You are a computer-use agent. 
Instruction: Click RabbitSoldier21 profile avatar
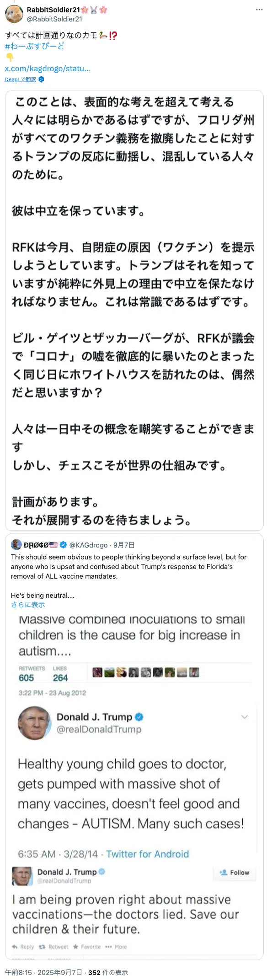click(14, 14)
